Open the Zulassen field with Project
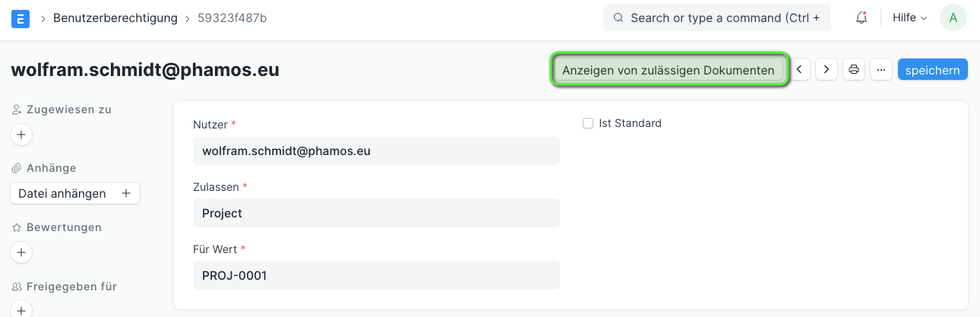980x317 pixels. pyautogui.click(x=376, y=213)
